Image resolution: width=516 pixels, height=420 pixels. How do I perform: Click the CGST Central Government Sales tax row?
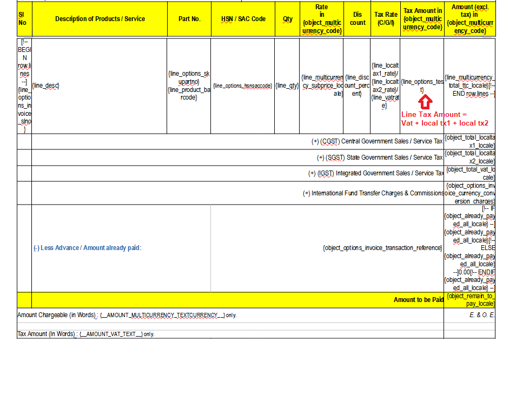point(376,141)
